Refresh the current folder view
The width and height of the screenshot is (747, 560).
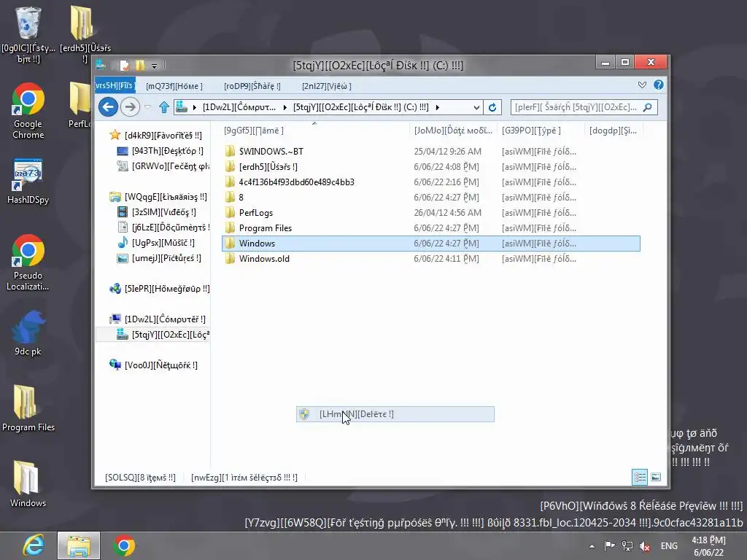click(x=492, y=107)
